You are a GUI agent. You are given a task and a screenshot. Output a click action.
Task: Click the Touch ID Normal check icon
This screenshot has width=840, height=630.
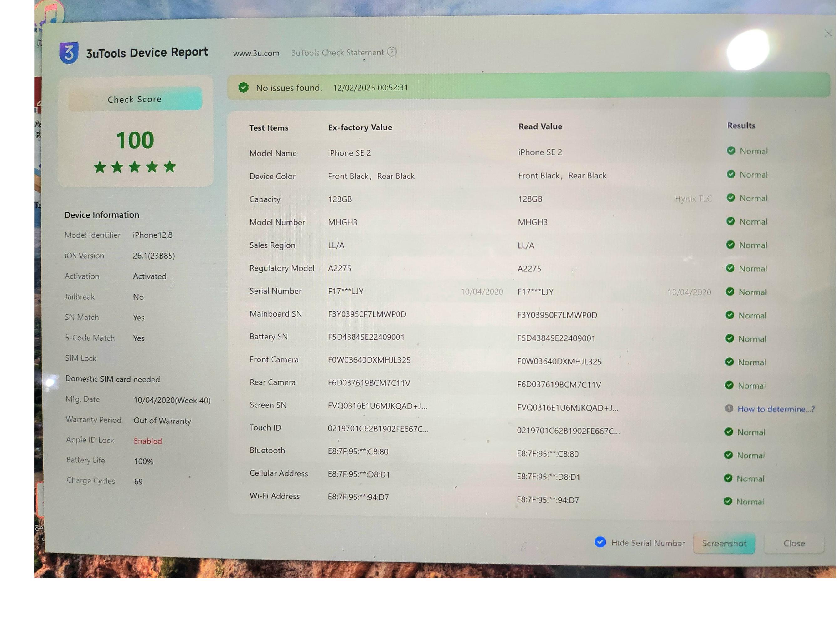728,432
